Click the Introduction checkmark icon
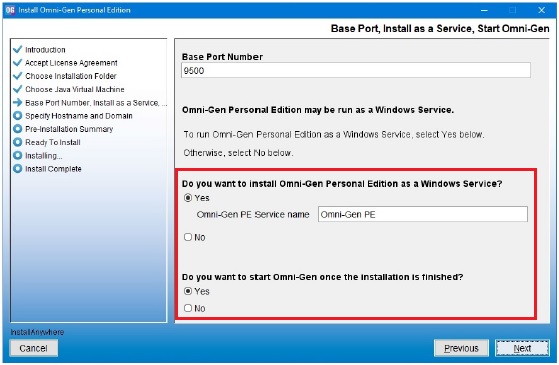 click(x=17, y=49)
